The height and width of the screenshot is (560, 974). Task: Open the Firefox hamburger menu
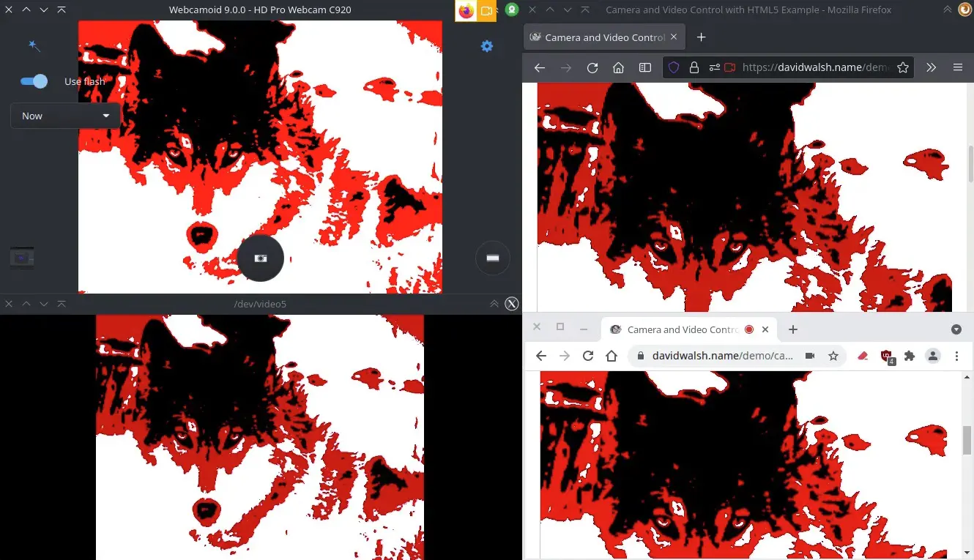(x=958, y=67)
